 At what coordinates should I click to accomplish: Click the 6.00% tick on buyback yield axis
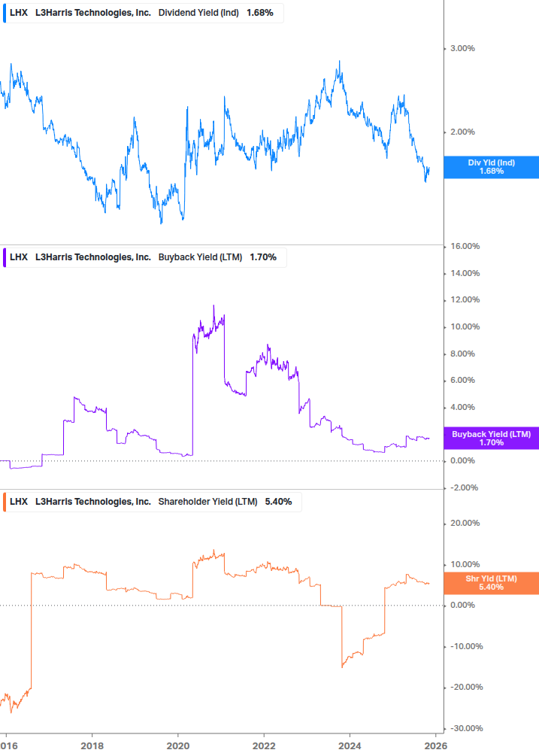pyautogui.click(x=462, y=381)
